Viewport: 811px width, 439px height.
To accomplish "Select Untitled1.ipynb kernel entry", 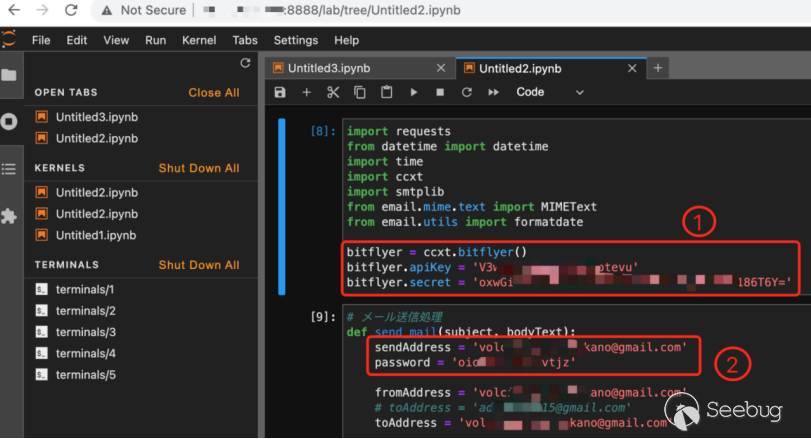I will click(96, 235).
